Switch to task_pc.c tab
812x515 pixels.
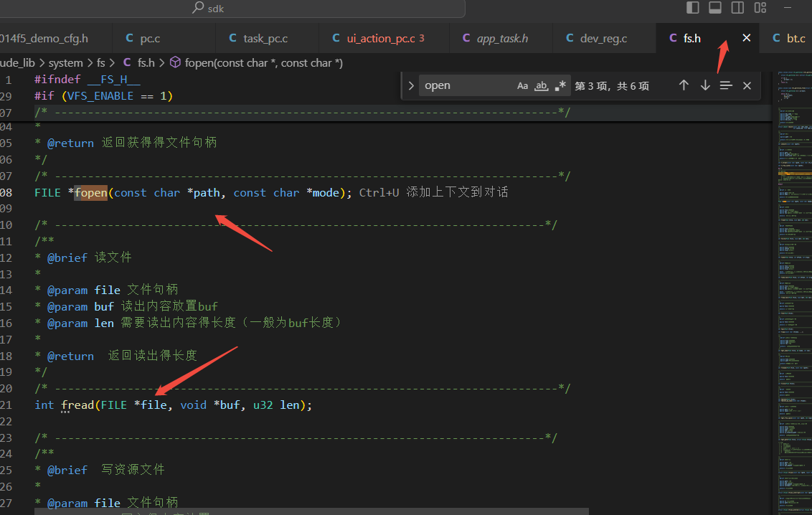pos(267,38)
